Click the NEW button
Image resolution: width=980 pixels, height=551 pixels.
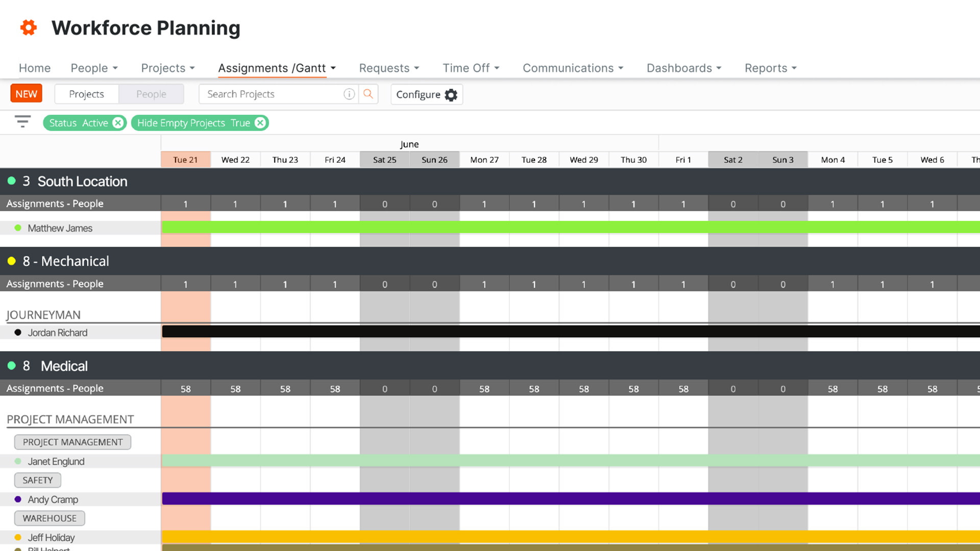click(x=26, y=93)
